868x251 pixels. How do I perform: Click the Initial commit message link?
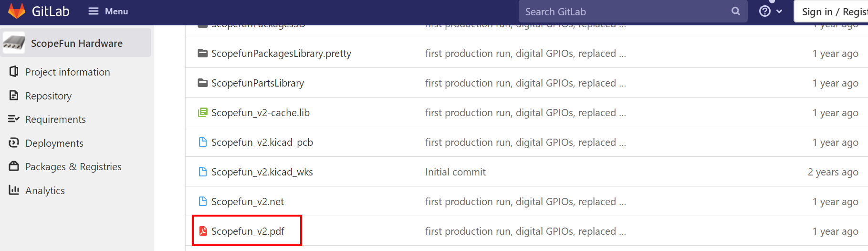click(455, 172)
